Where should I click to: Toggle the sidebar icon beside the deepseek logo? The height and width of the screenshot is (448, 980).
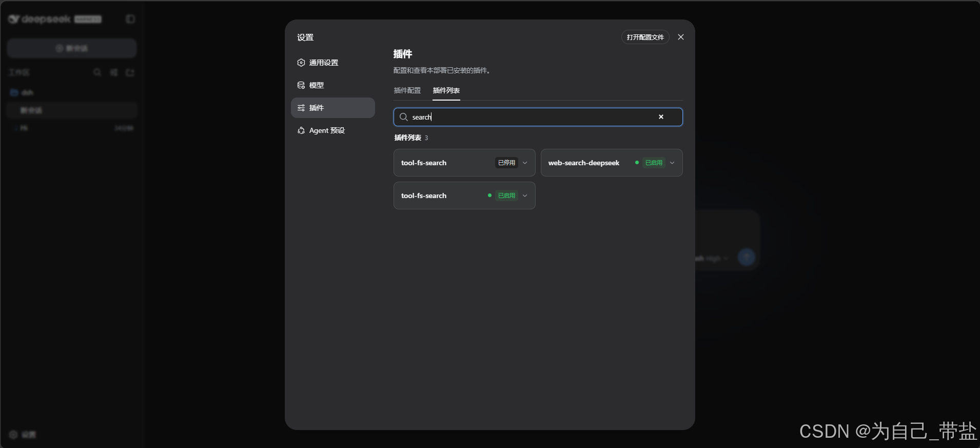130,19
